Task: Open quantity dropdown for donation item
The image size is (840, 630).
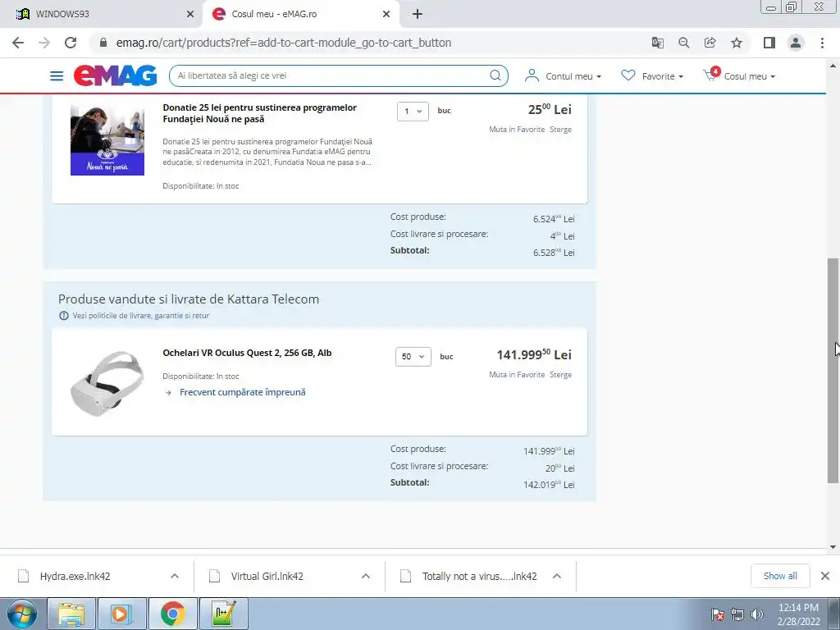Action: 413,111
